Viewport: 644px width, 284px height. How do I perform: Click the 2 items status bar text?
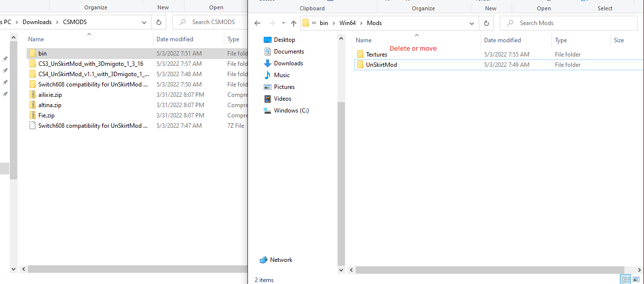[x=264, y=280]
